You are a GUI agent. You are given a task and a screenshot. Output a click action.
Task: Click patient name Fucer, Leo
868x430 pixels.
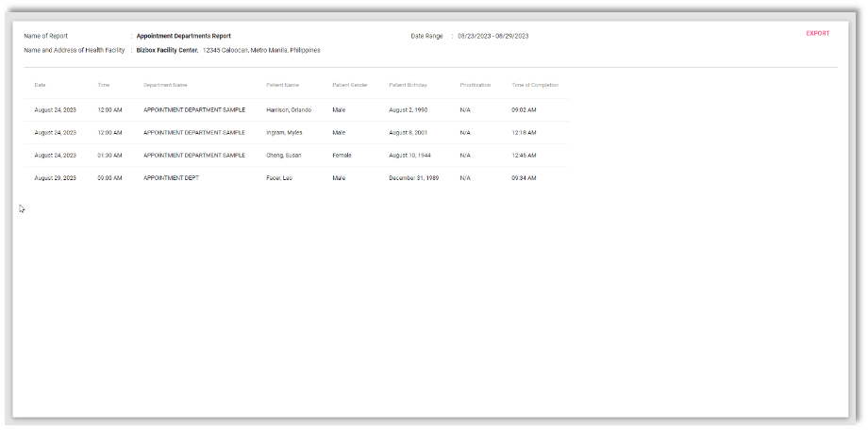click(x=279, y=178)
